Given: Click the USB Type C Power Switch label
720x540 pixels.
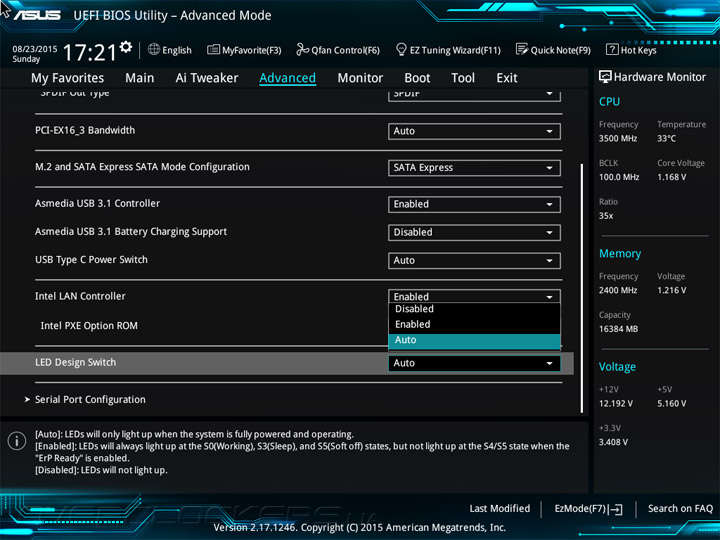Looking at the screenshot, I should [x=91, y=260].
